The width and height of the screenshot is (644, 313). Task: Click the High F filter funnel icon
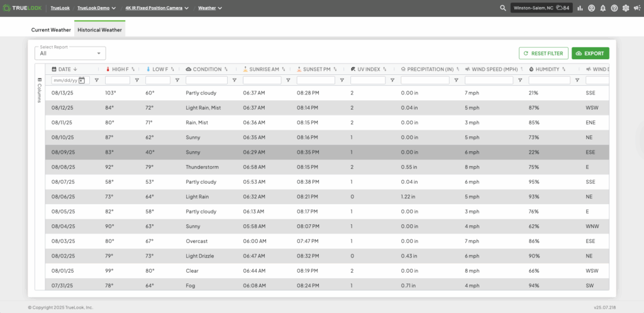[x=136, y=80]
